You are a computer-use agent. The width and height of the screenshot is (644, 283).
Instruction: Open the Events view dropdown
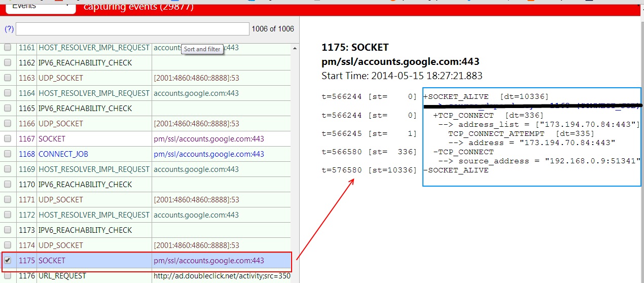pyautogui.click(x=40, y=7)
